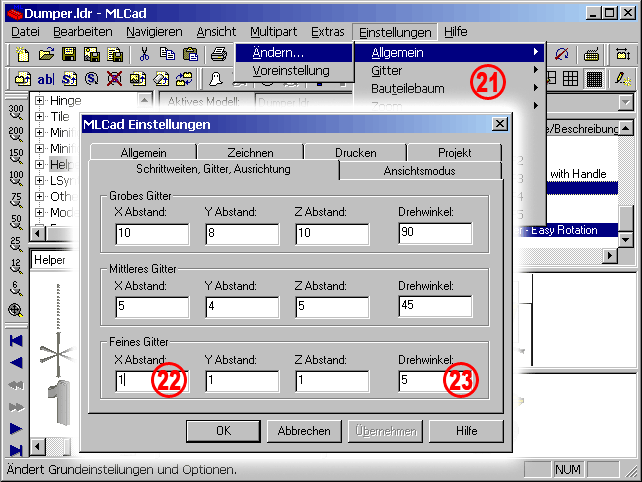Image resolution: width=642 pixels, height=482 pixels.
Task: Expand the Helper tree node
Action: (x=39, y=164)
